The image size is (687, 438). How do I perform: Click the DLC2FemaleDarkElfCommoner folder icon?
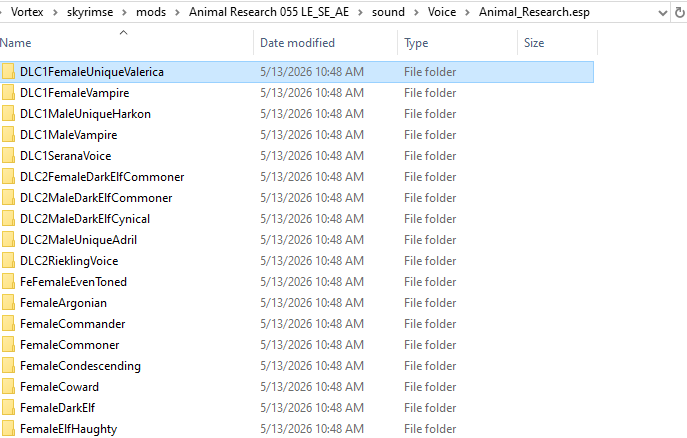(x=8, y=177)
